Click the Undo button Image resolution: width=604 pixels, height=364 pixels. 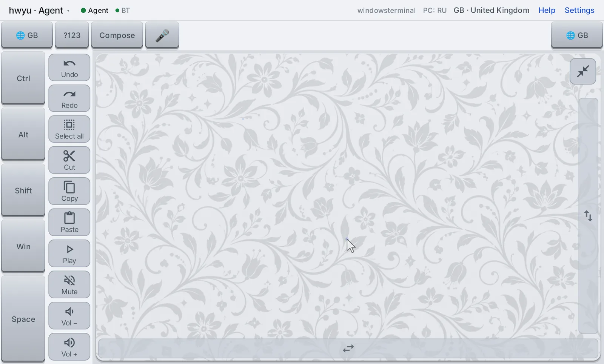[x=69, y=68]
